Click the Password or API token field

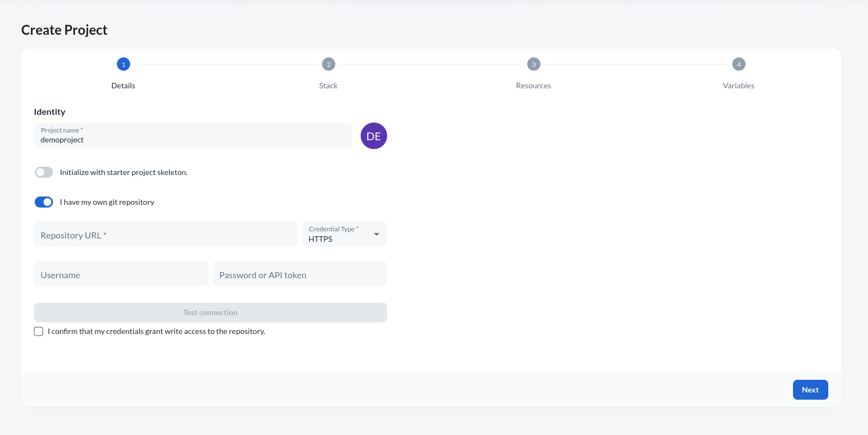click(x=299, y=274)
